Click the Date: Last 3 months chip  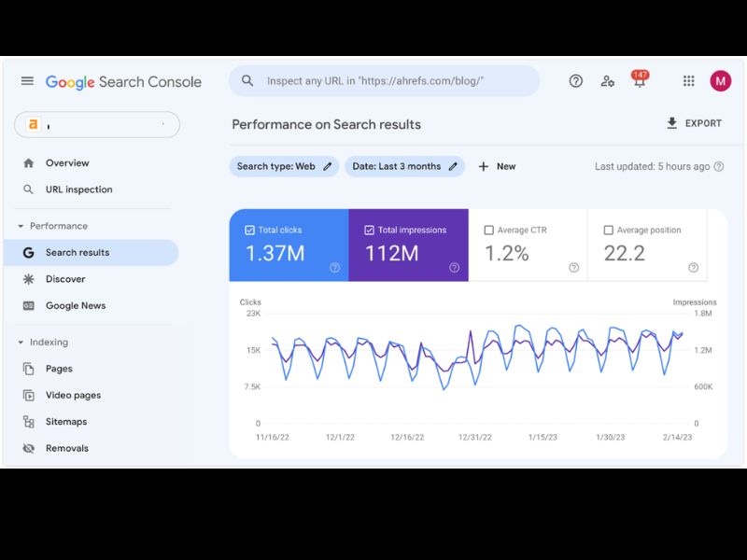(x=404, y=166)
